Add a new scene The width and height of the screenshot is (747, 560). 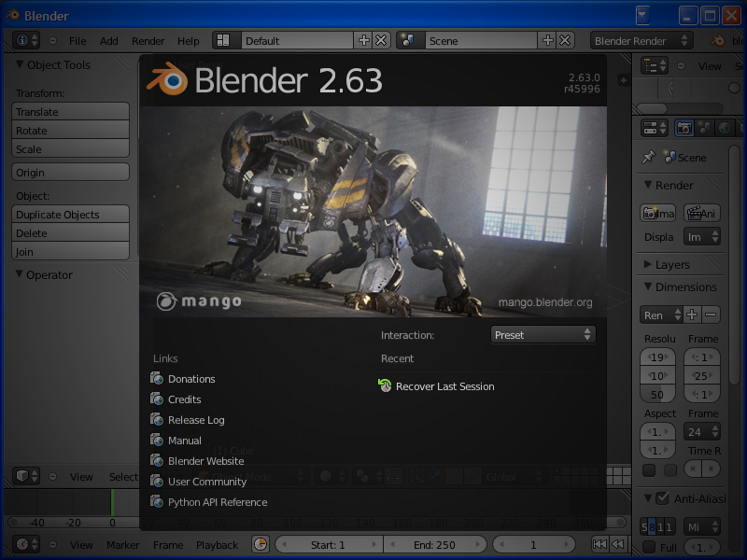[x=547, y=40]
